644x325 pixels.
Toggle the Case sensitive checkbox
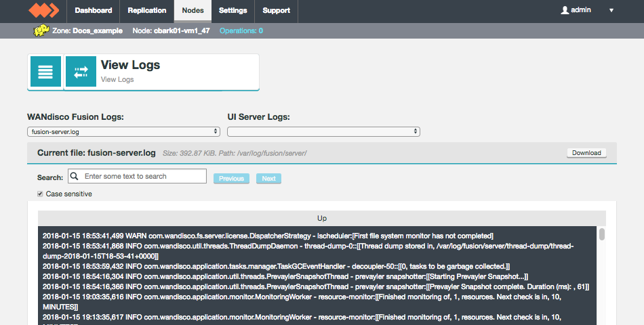[x=40, y=194]
